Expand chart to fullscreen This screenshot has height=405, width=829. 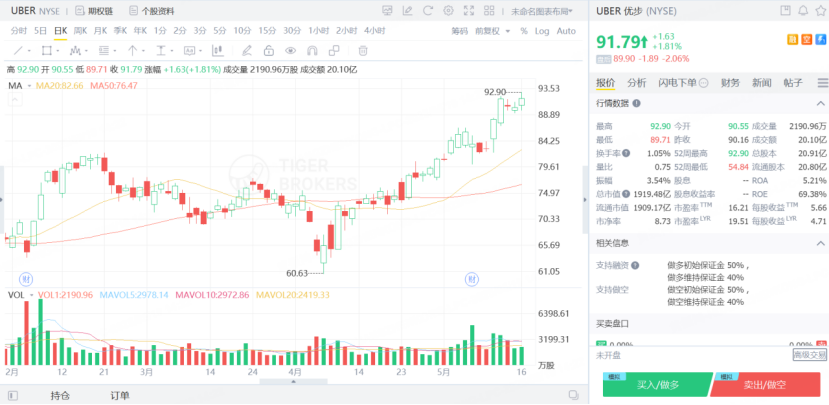(468, 10)
